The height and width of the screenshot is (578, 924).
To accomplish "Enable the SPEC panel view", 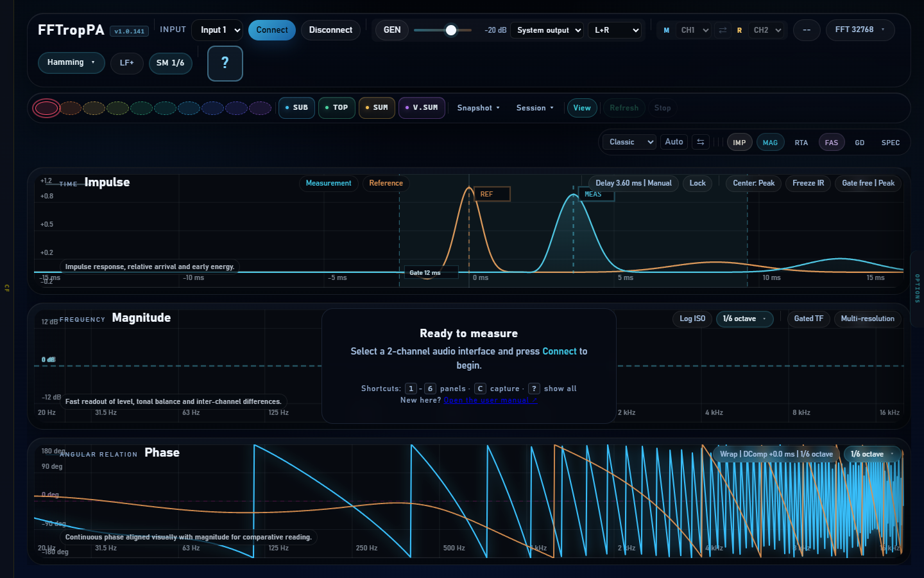I will tap(890, 143).
